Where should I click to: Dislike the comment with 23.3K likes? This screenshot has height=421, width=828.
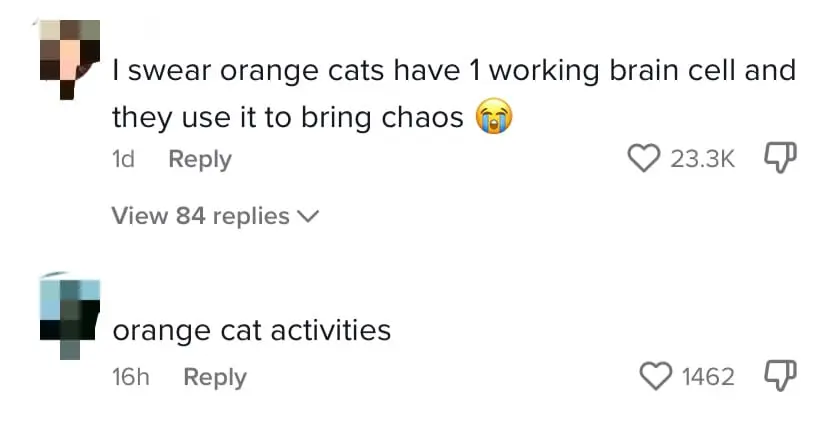click(x=777, y=157)
